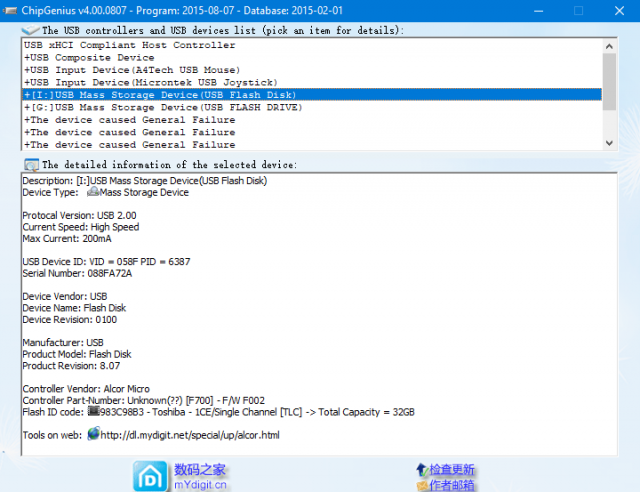Click the Current Speed: High Speed line
The image size is (640, 492).
[x=81, y=227]
